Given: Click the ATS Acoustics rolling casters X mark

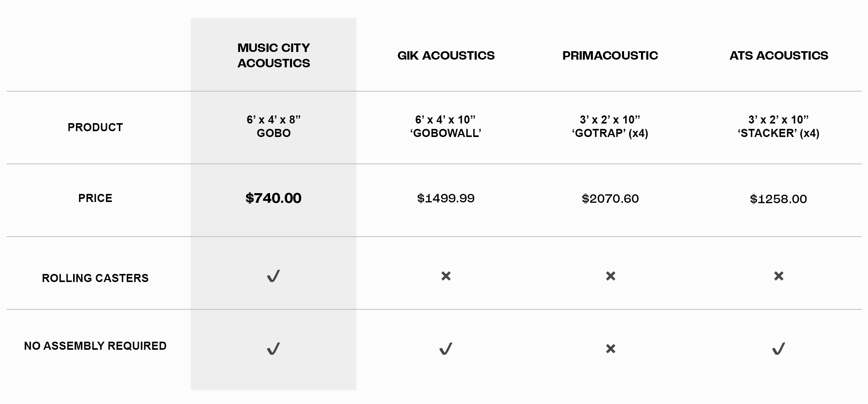Looking at the screenshot, I should click(x=779, y=276).
